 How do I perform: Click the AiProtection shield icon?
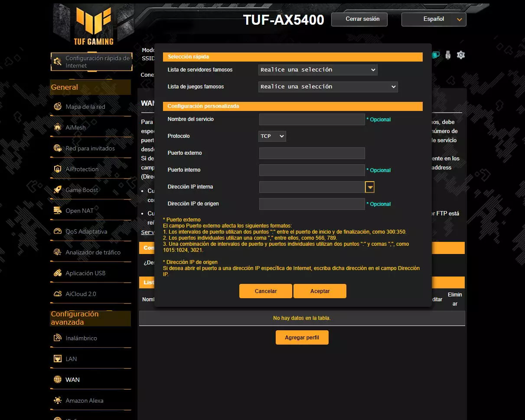coord(58,169)
